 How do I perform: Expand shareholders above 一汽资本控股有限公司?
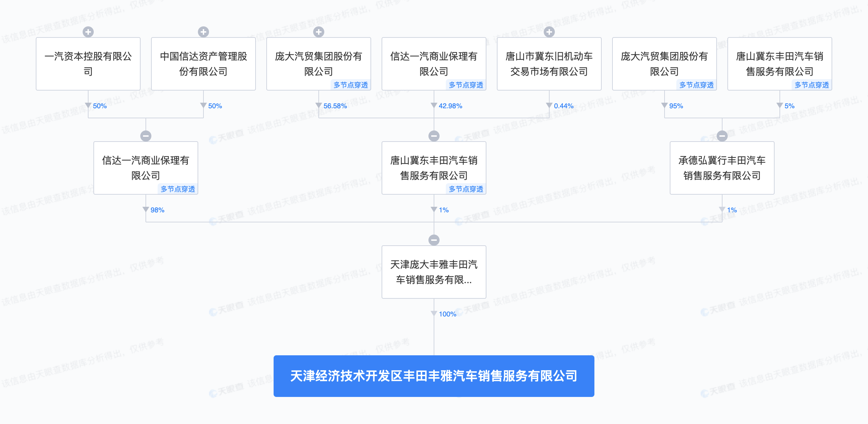pos(88,32)
